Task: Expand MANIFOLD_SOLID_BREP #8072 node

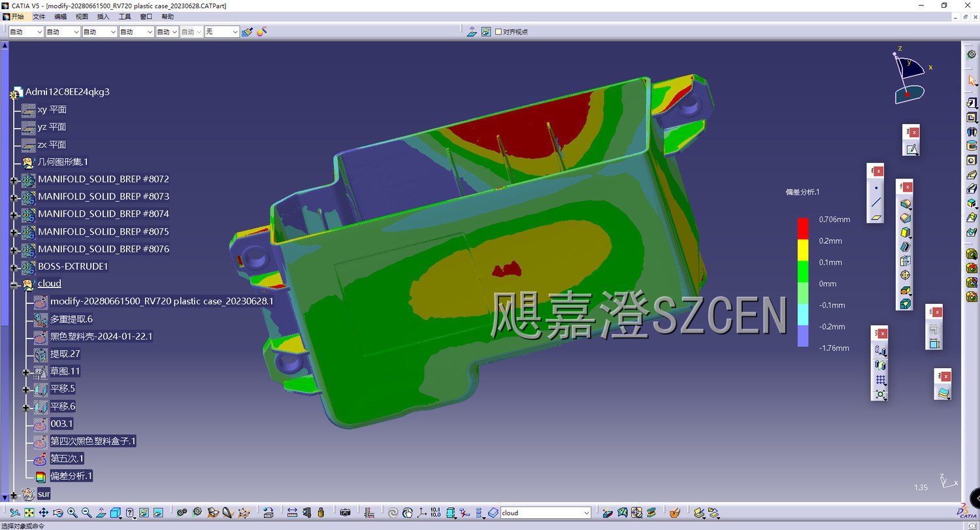Action: click(x=14, y=179)
